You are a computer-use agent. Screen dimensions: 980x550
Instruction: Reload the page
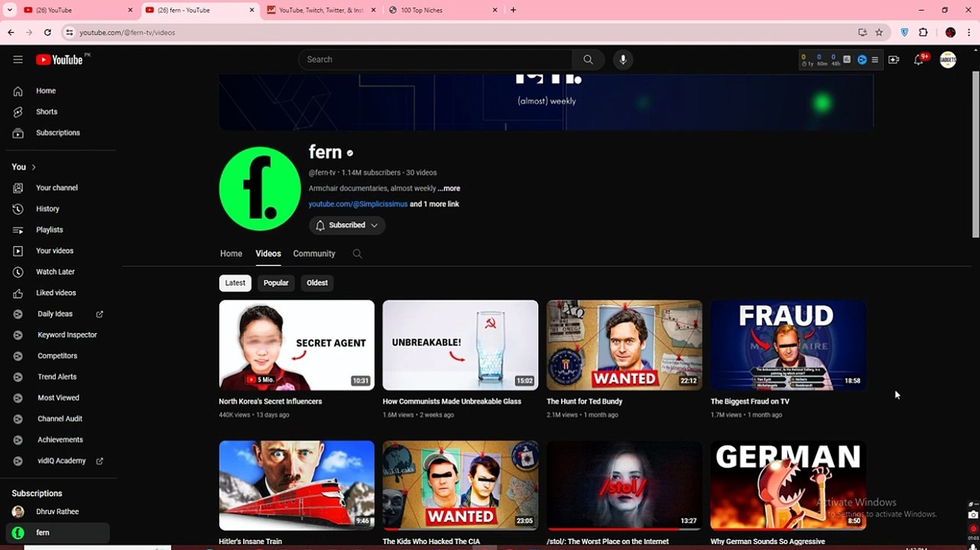click(x=47, y=32)
